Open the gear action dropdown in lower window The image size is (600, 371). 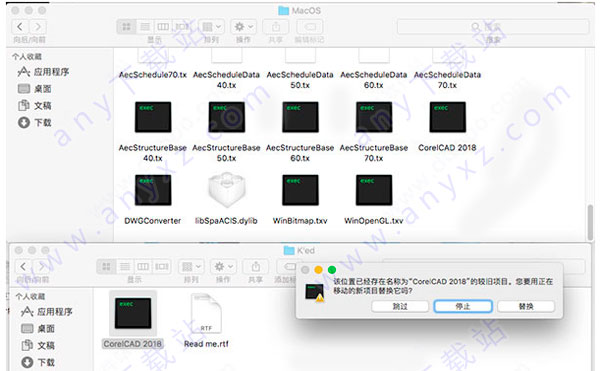pos(223,267)
